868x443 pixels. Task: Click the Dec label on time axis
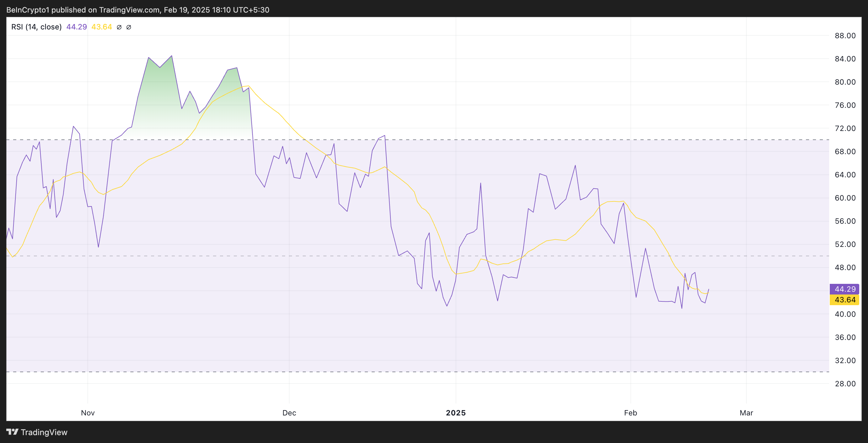[x=289, y=413]
